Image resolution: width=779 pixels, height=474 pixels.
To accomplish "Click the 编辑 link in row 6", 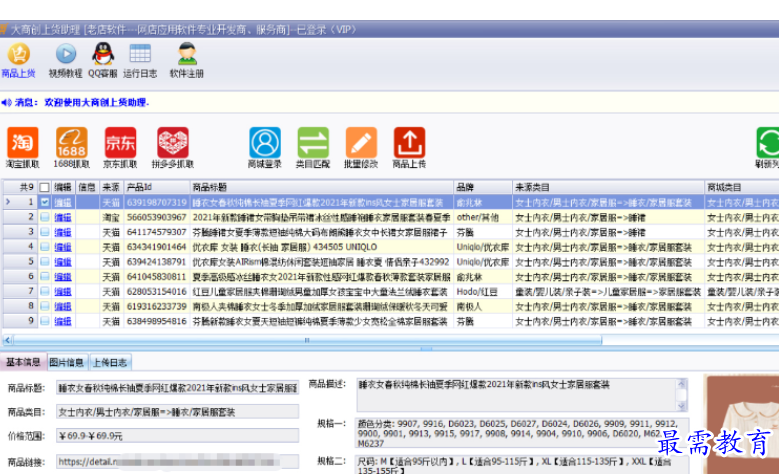I will [x=63, y=277].
